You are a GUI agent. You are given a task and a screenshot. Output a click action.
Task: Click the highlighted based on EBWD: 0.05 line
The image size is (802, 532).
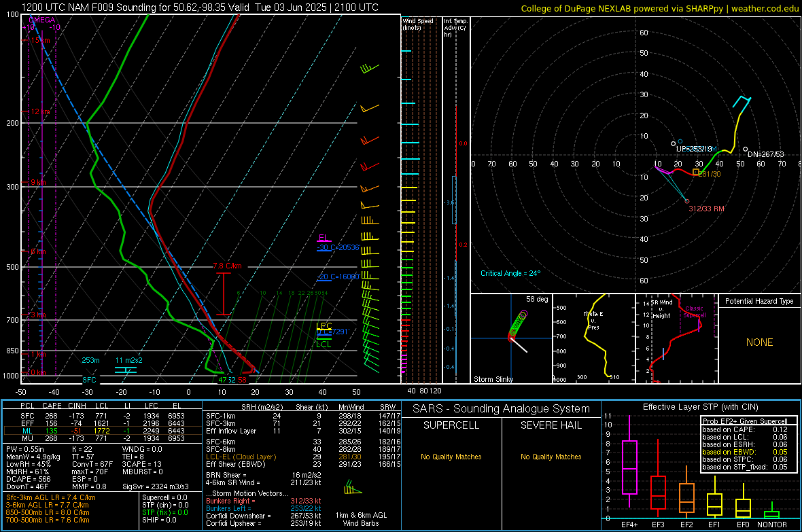pyautogui.click(x=745, y=453)
